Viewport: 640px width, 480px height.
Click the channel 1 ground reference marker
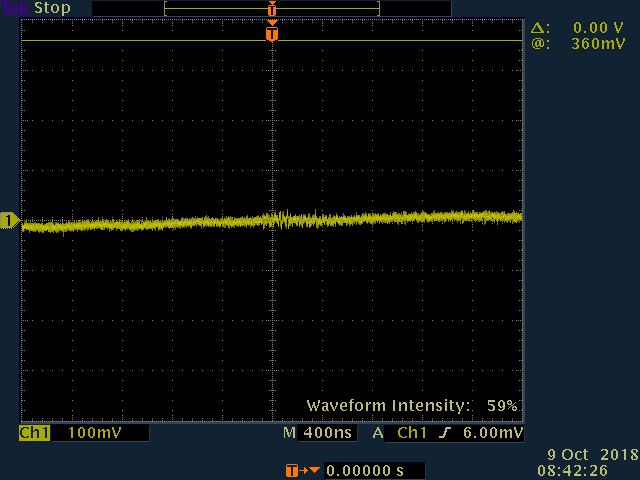point(10,220)
